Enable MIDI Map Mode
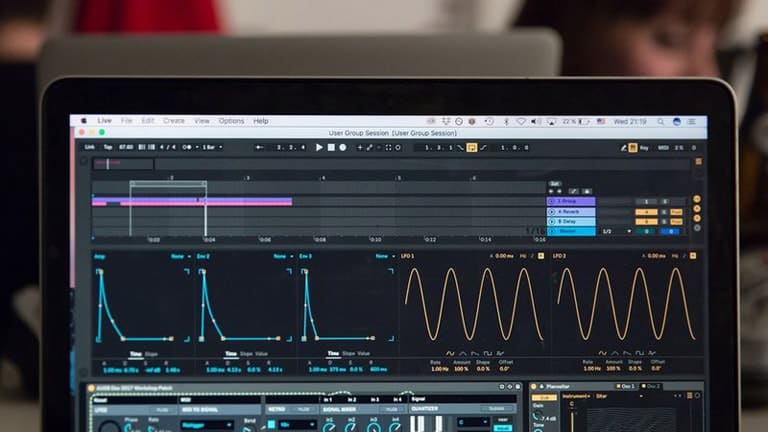The width and height of the screenshot is (768, 432). click(663, 147)
